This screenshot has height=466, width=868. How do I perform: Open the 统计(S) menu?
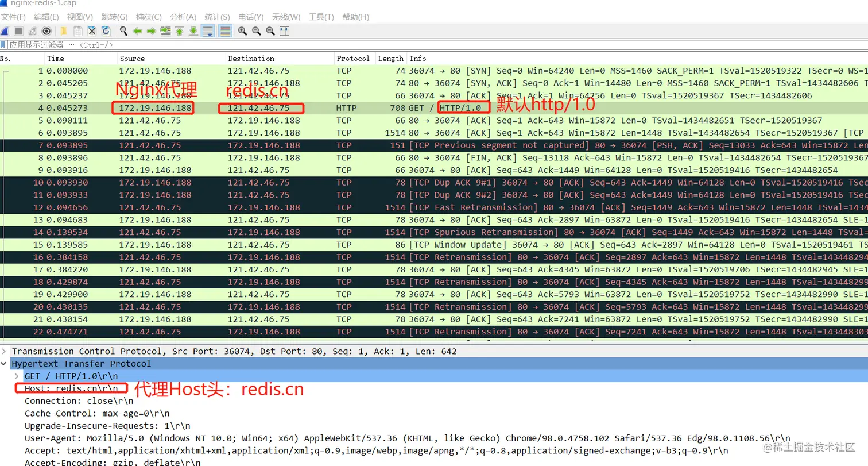coord(217,17)
